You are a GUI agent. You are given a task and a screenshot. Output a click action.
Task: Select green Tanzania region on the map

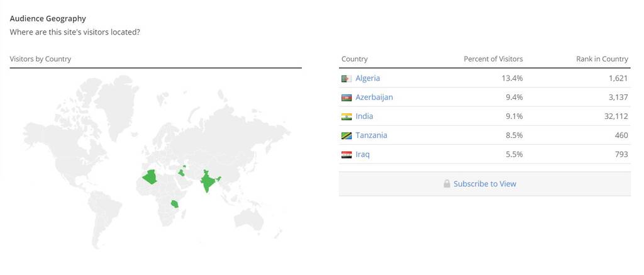coord(175,204)
